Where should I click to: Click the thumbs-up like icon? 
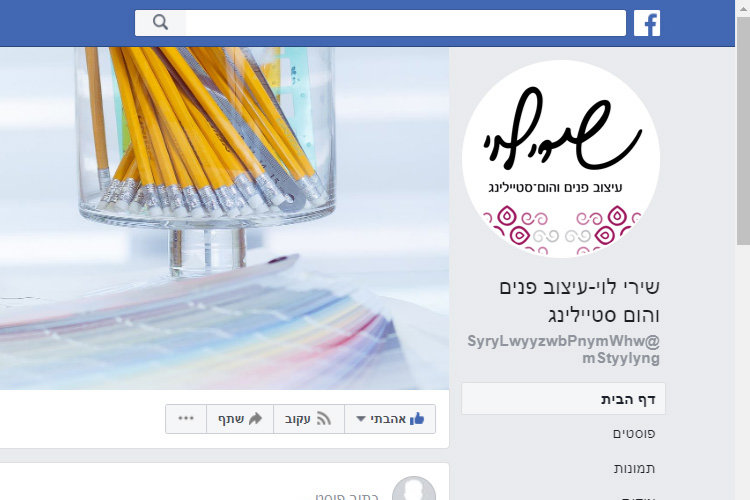[x=417, y=419]
